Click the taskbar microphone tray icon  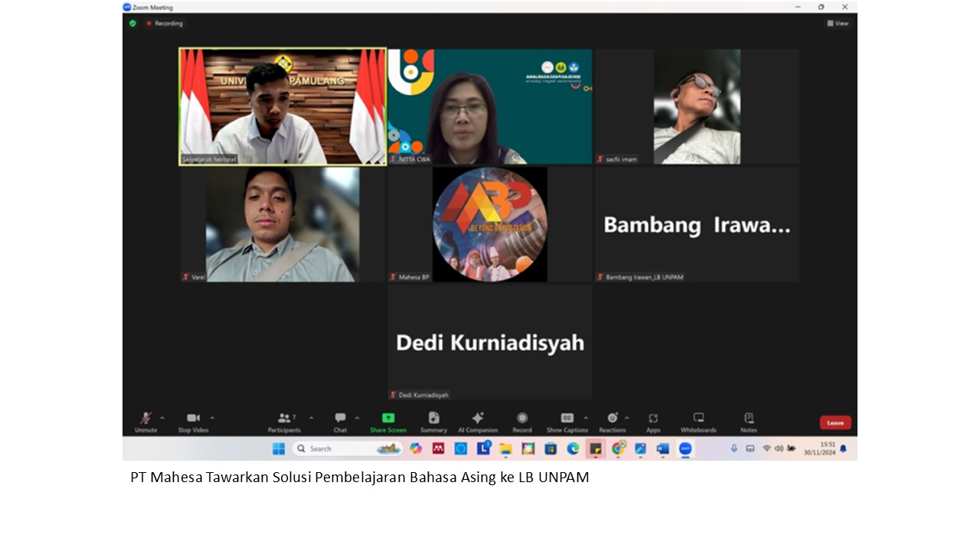[733, 448]
